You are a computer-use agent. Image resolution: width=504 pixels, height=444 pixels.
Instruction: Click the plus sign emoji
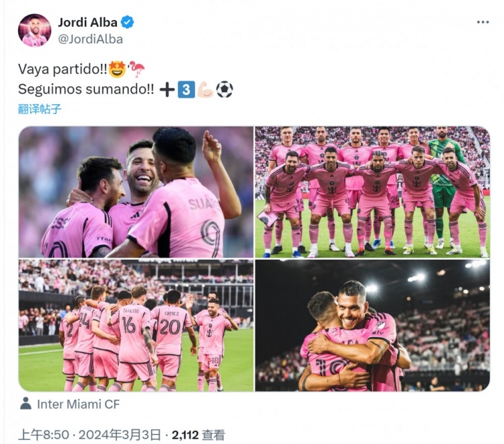(167, 89)
